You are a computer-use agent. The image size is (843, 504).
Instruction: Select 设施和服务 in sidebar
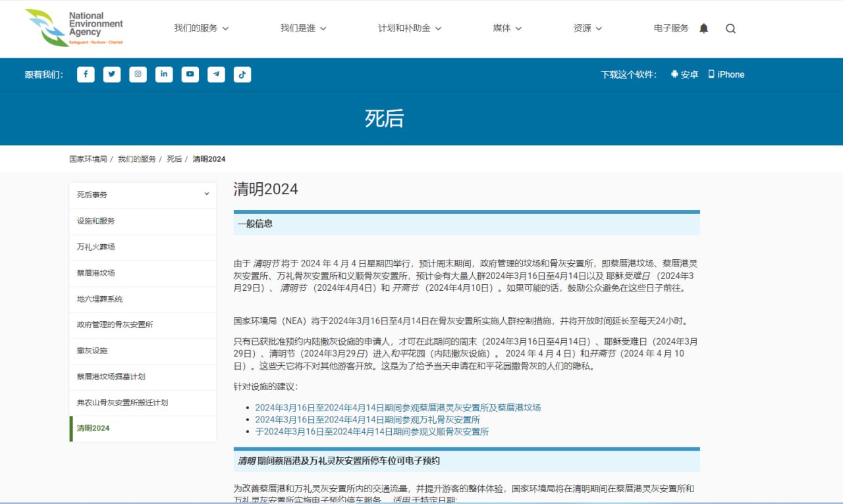(x=143, y=221)
